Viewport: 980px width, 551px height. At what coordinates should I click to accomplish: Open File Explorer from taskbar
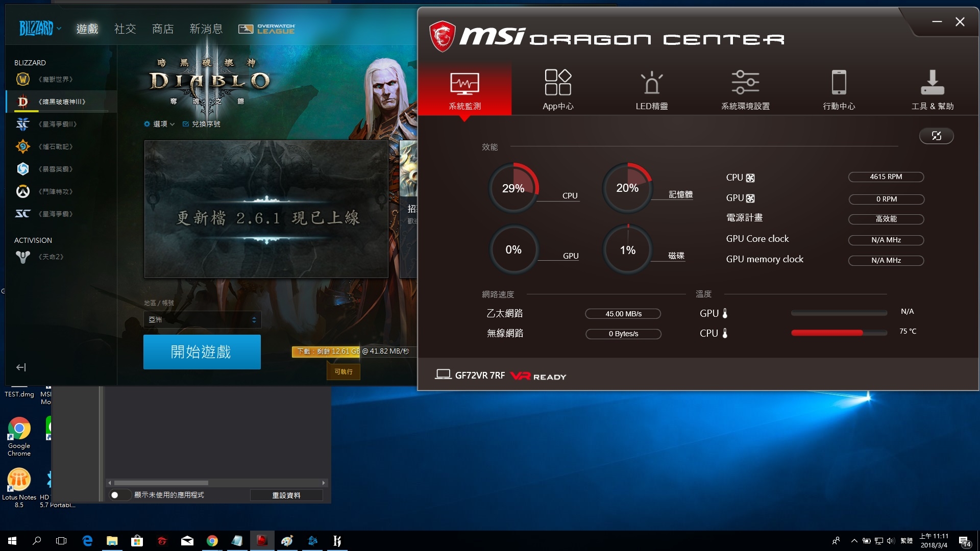(x=112, y=541)
